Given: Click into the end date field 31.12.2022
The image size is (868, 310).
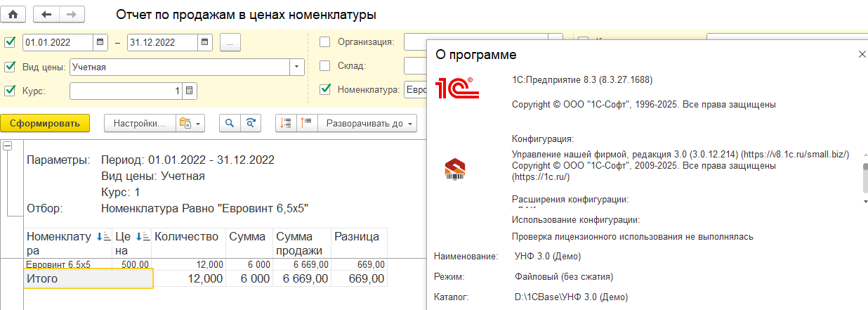Looking at the screenshot, I should [x=163, y=42].
